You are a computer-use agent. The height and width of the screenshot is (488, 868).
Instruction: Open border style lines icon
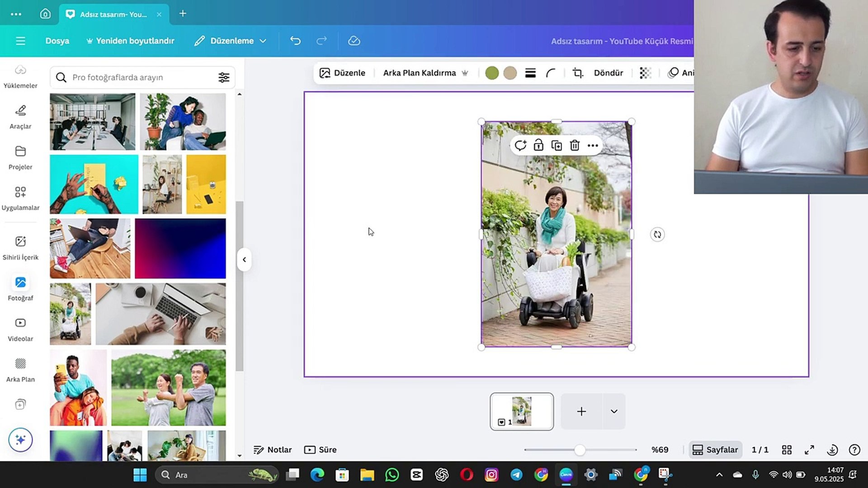pyautogui.click(x=530, y=73)
